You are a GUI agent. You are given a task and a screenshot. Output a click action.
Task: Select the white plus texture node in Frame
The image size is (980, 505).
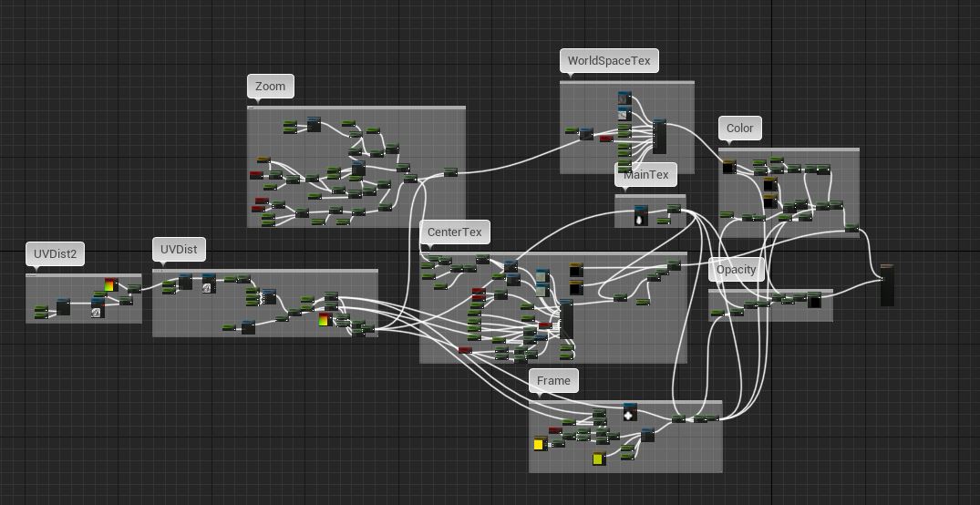(629, 413)
